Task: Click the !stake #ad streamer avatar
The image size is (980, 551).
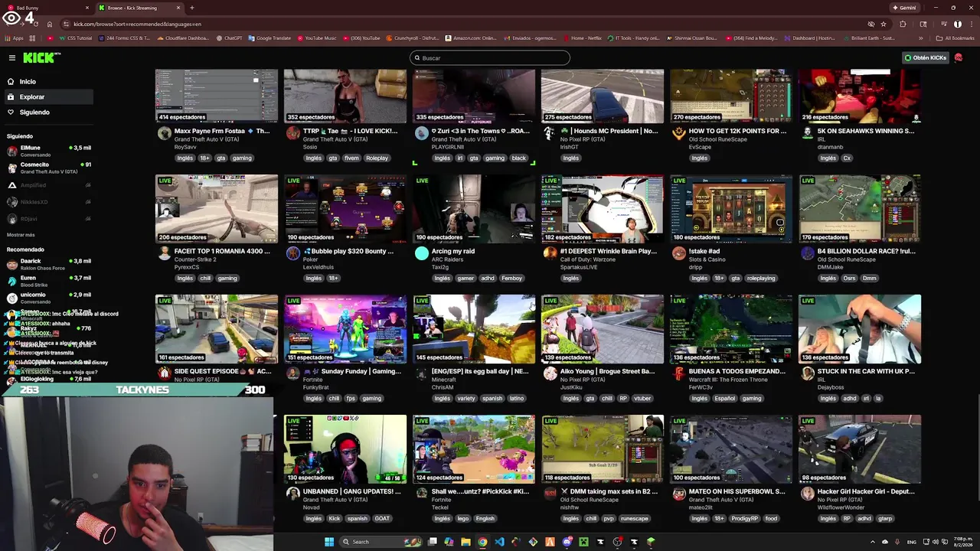Action: (x=679, y=254)
